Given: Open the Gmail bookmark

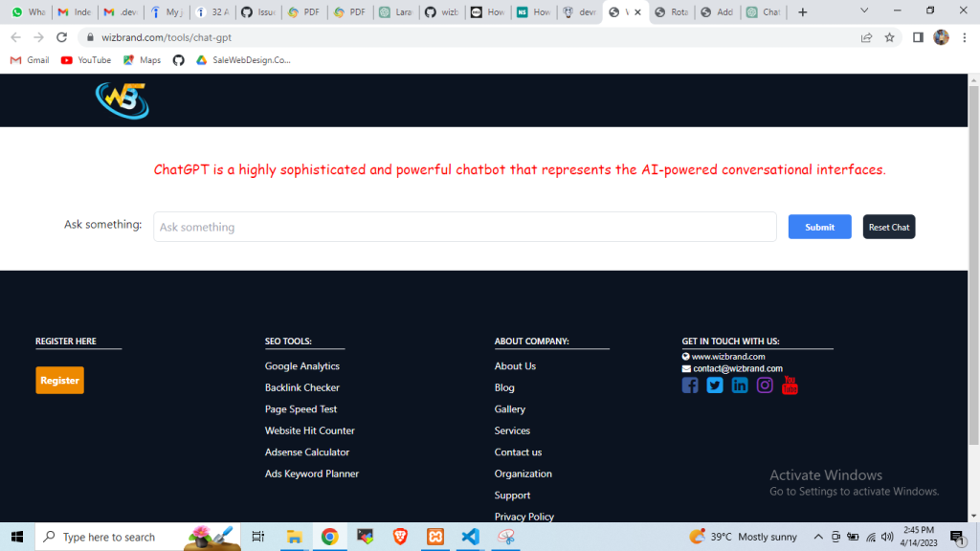Looking at the screenshot, I should click(30, 60).
